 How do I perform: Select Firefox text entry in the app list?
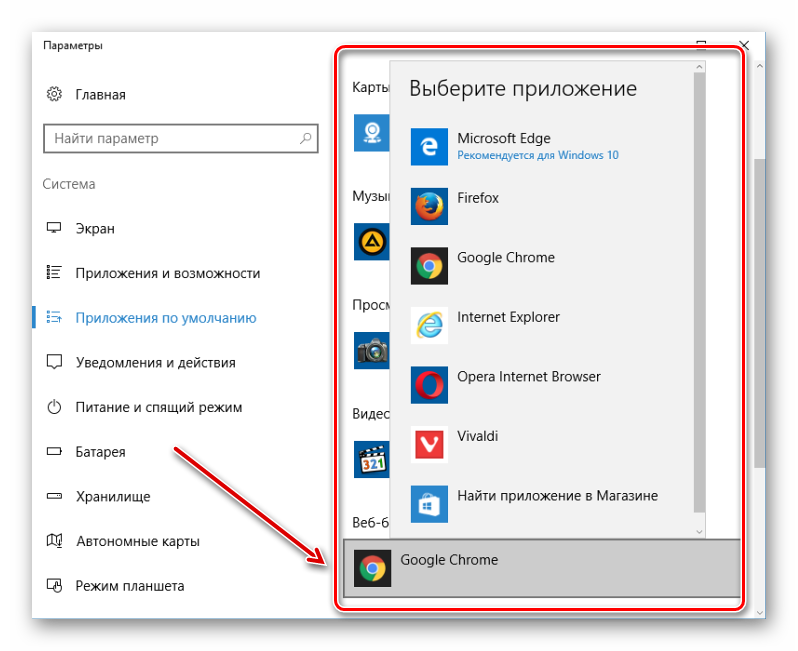478,197
